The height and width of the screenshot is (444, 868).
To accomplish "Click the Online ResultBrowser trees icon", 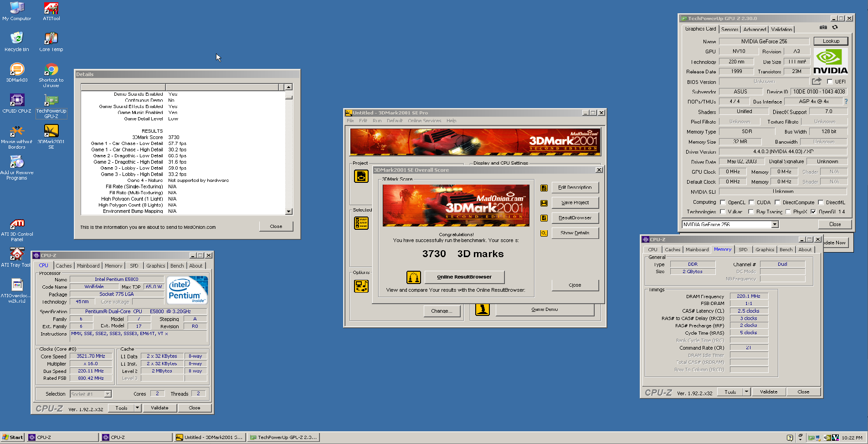I will coord(413,277).
